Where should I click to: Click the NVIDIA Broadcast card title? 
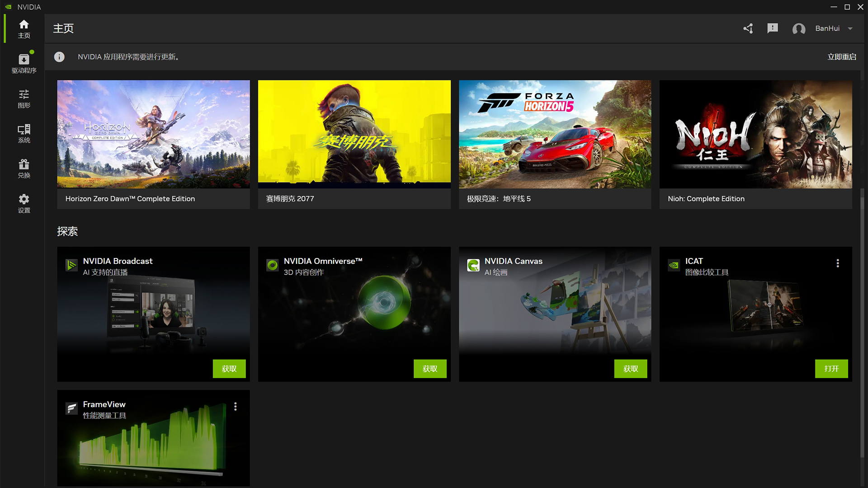click(x=118, y=261)
